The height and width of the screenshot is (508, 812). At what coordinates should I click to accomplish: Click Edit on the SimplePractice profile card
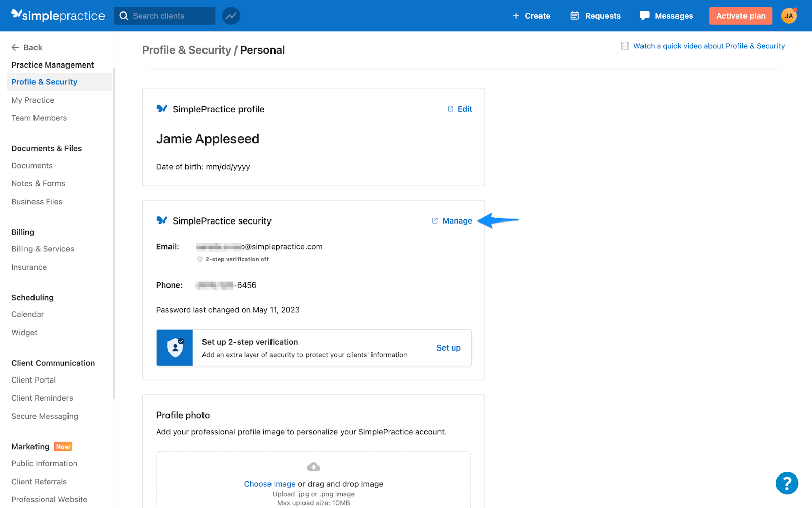click(464, 109)
